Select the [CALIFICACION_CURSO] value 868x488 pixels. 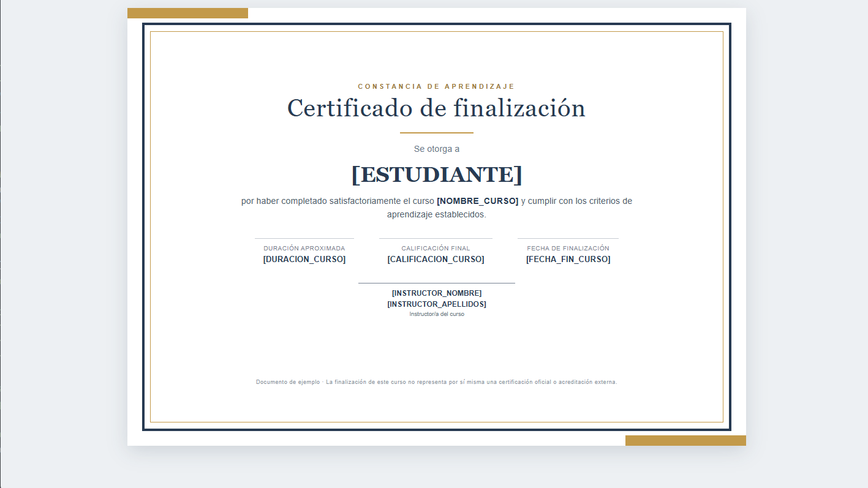coord(436,259)
